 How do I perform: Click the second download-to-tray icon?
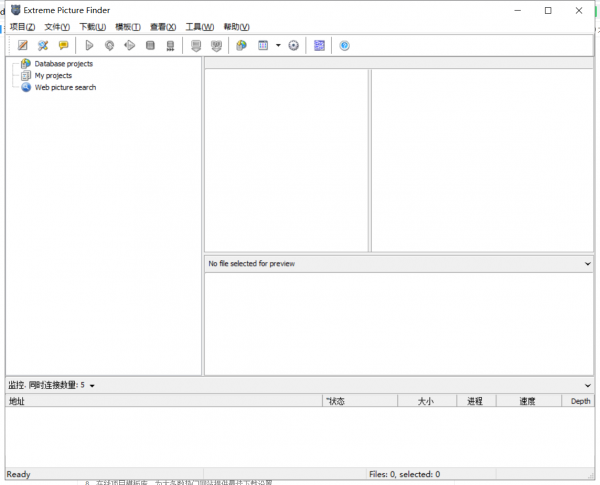pyautogui.click(x=216, y=46)
